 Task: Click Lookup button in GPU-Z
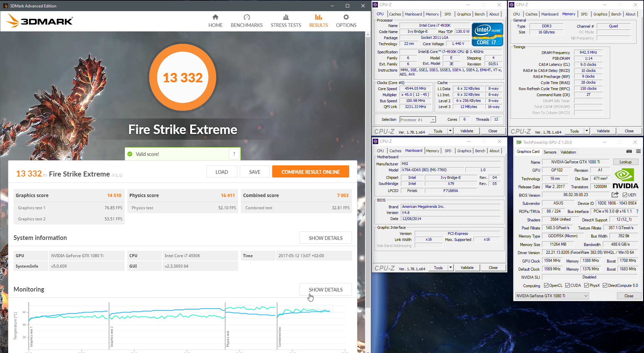coord(625,162)
